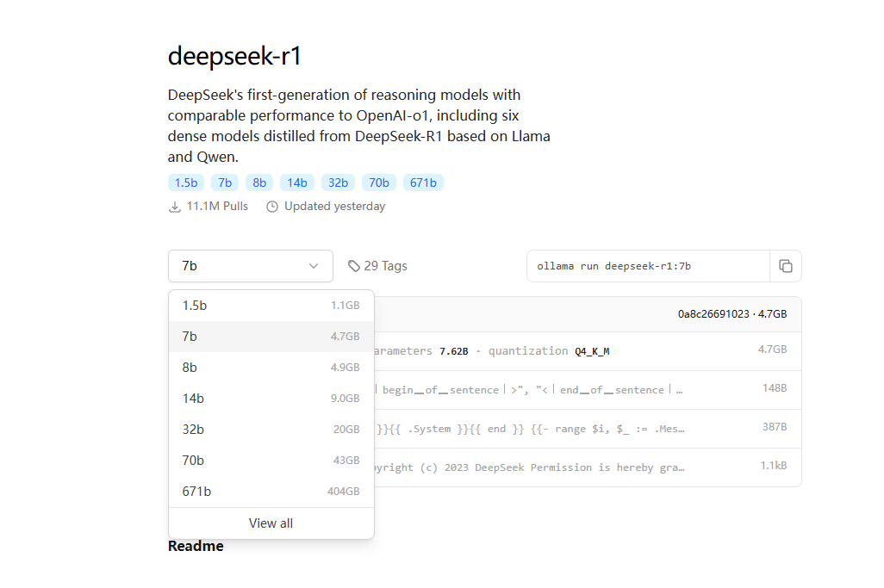Click the Readme heading
The height and width of the screenshot is (588, 884).
click(x=196, y=547)
